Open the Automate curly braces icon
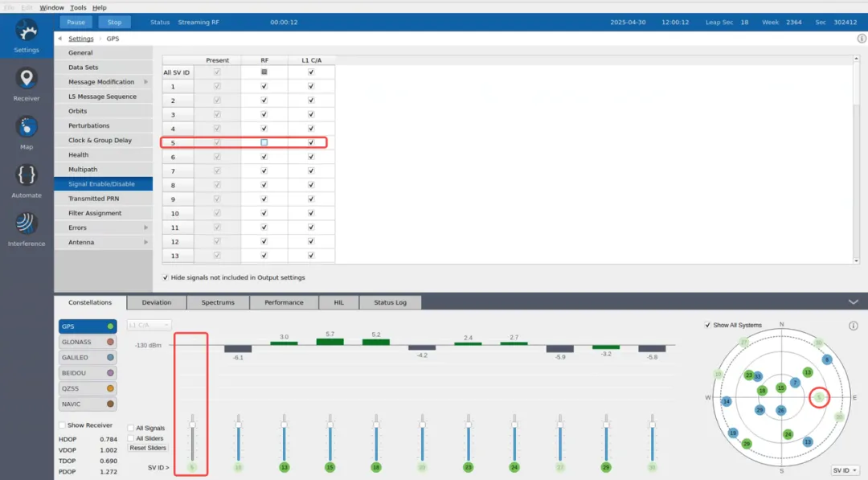 point(27,175)
